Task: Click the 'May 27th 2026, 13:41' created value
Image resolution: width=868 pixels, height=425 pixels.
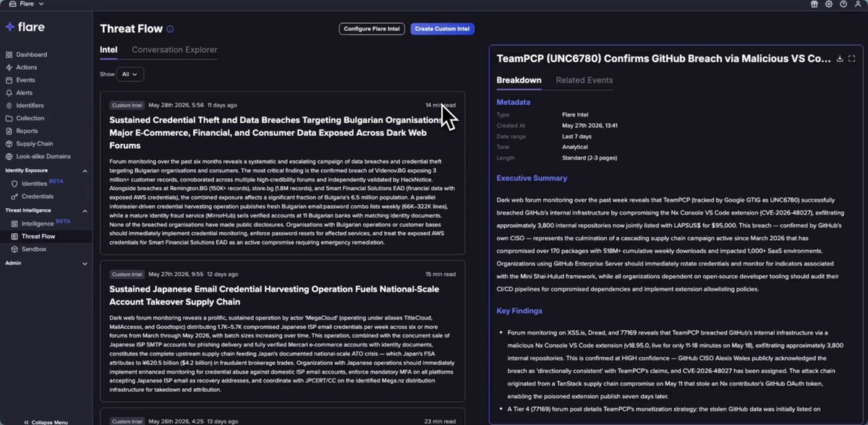Action: click(590, 126)
